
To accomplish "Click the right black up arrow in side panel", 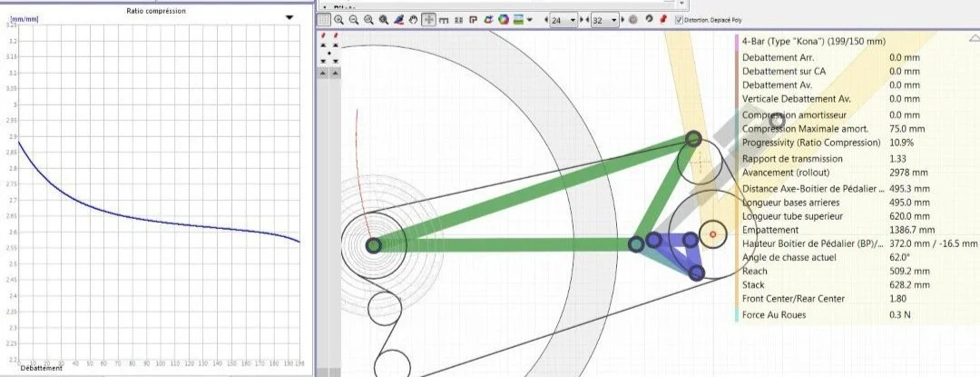I will tap(336, 45).
